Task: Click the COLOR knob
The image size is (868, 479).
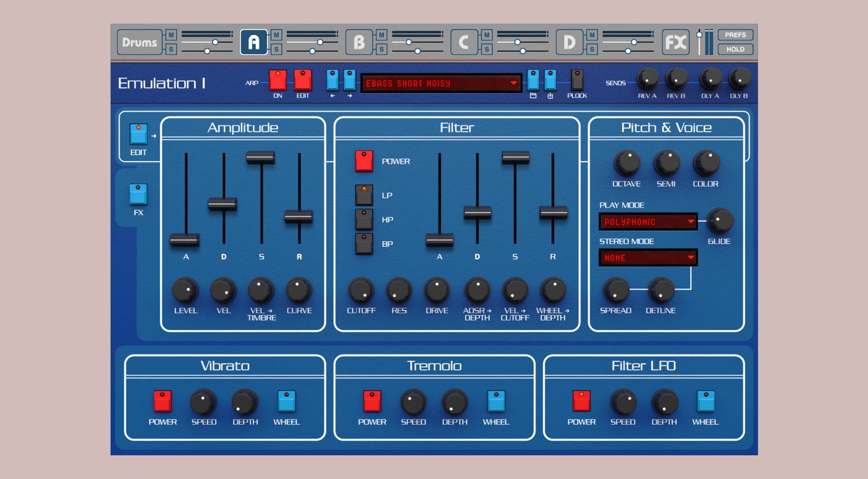Action: pos(706,163)
